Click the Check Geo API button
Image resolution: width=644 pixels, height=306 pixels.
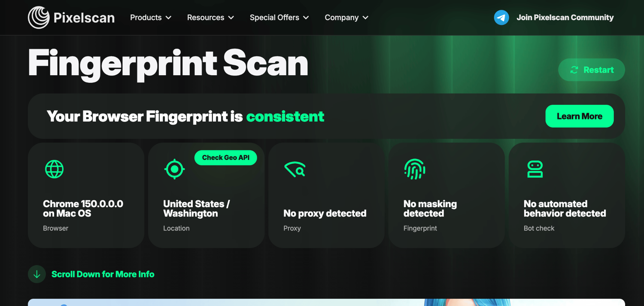point(226,158)
